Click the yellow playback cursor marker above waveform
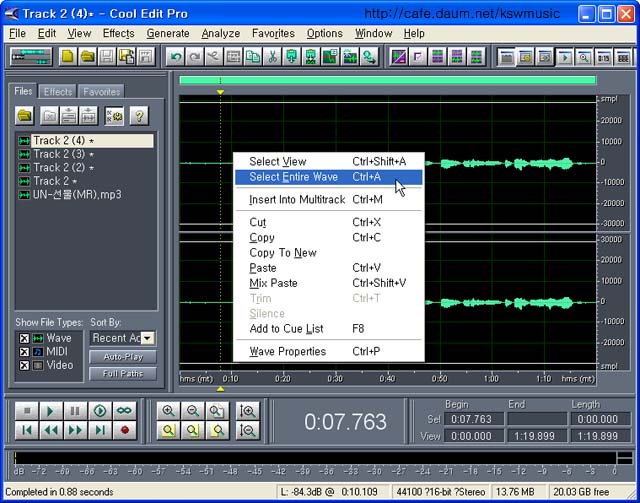The image size is (640, 503). (x=220, y=93)
